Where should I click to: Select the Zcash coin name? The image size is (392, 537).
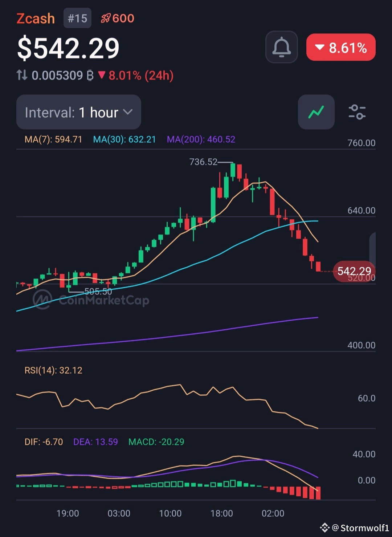36,18
